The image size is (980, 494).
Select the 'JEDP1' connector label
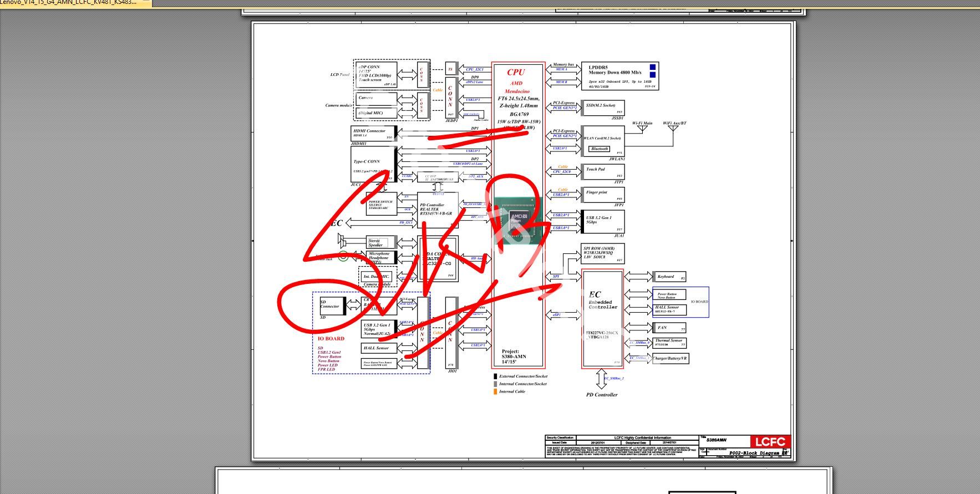click(x=451, y=120)
